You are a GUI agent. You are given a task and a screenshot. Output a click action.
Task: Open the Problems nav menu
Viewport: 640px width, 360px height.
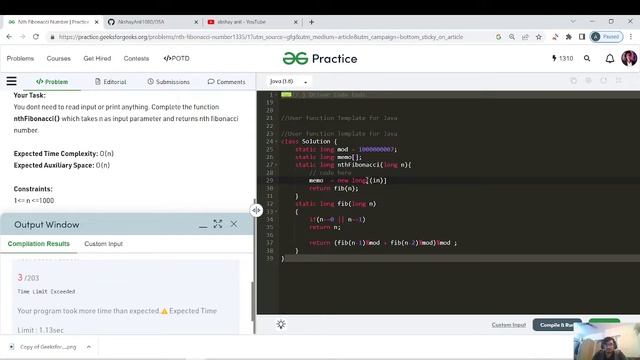pyautogui.click(x=20, y=58)
